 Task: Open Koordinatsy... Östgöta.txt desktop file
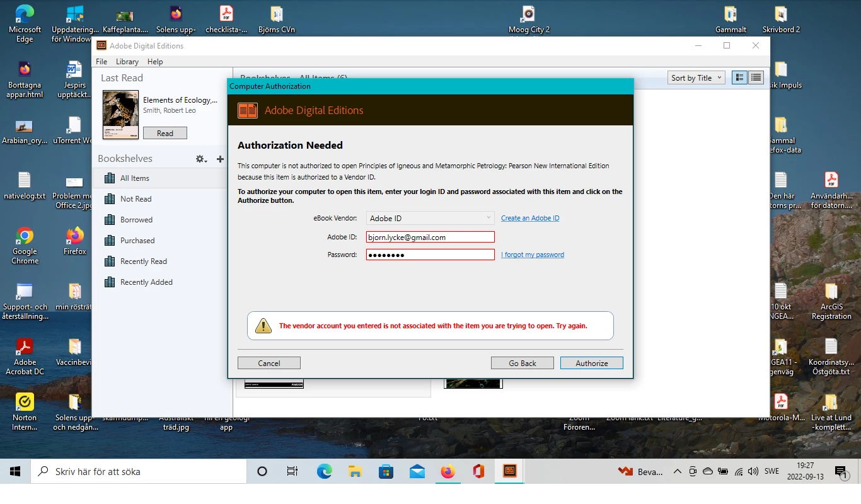[831, 357]
